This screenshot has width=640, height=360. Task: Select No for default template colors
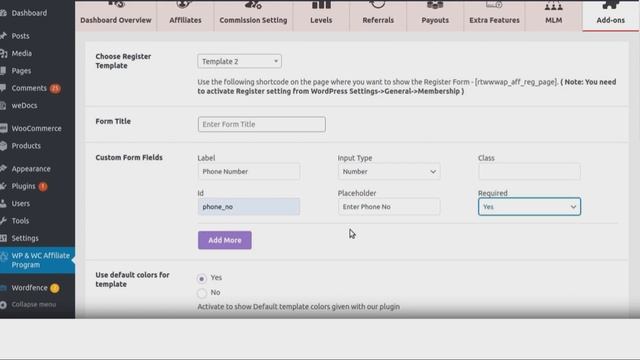click(202, 293)
